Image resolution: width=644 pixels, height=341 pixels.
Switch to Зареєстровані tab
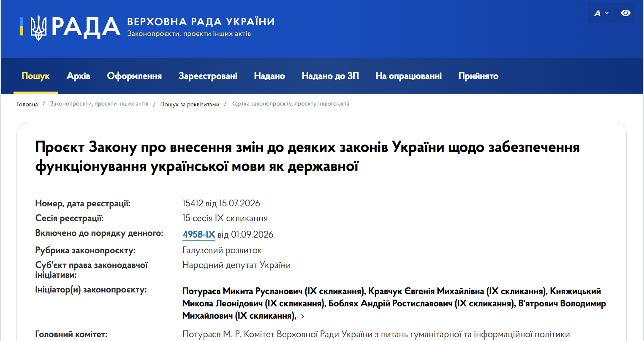point(208,76)
